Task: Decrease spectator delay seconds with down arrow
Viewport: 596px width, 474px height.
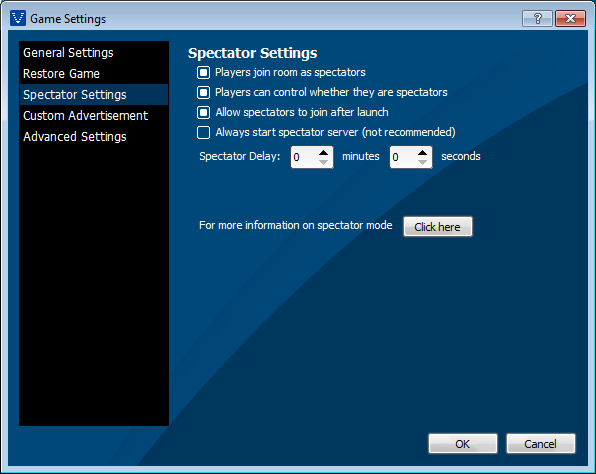Action: pos(422,162)
